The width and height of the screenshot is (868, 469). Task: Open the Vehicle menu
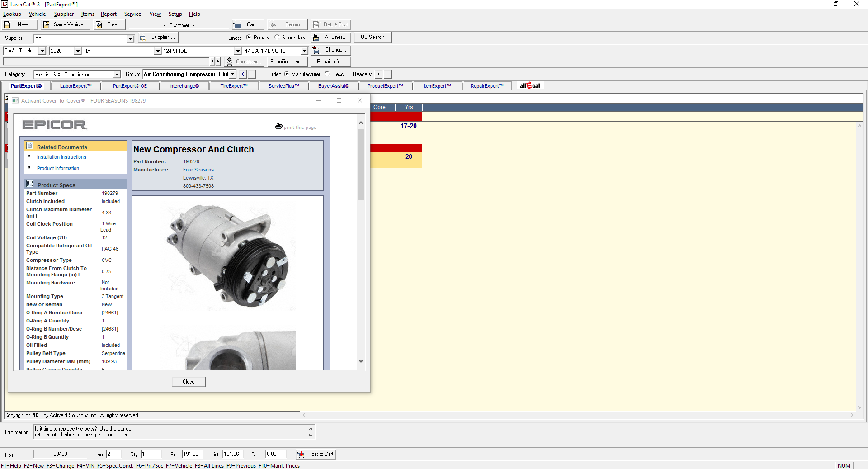coord(37,14)
